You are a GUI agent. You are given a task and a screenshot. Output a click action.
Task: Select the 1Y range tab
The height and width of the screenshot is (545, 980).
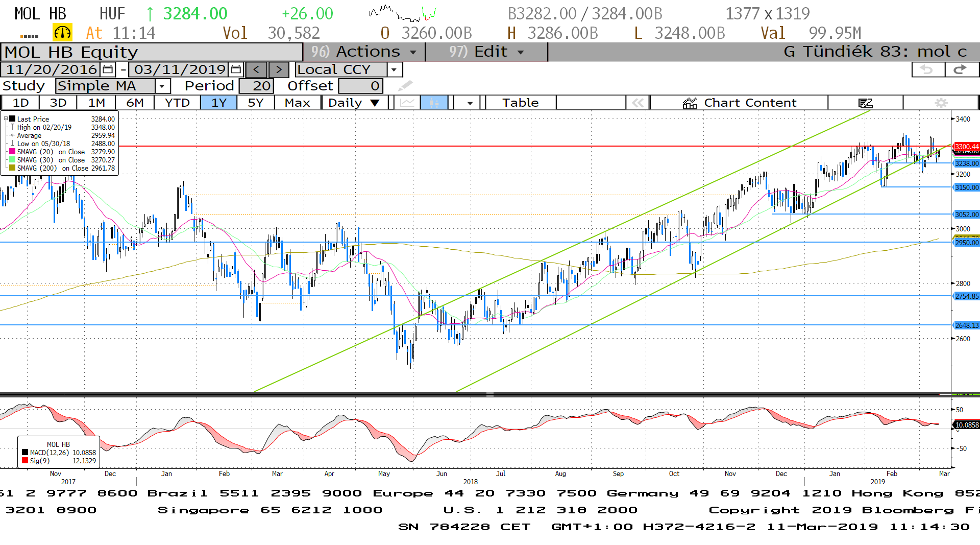218,103
